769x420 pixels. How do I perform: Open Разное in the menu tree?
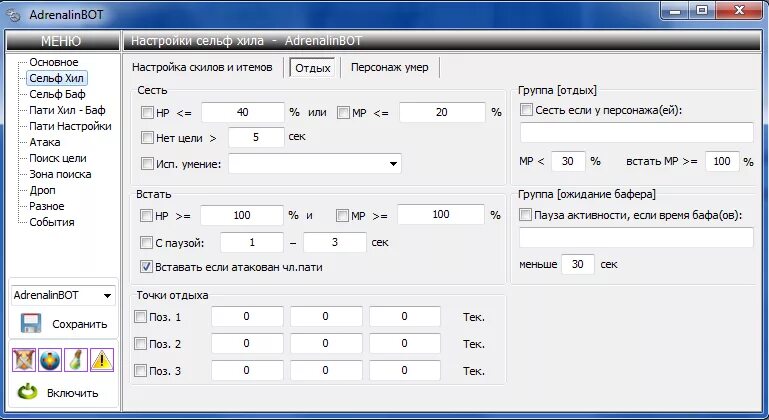[x=47, y=206]
